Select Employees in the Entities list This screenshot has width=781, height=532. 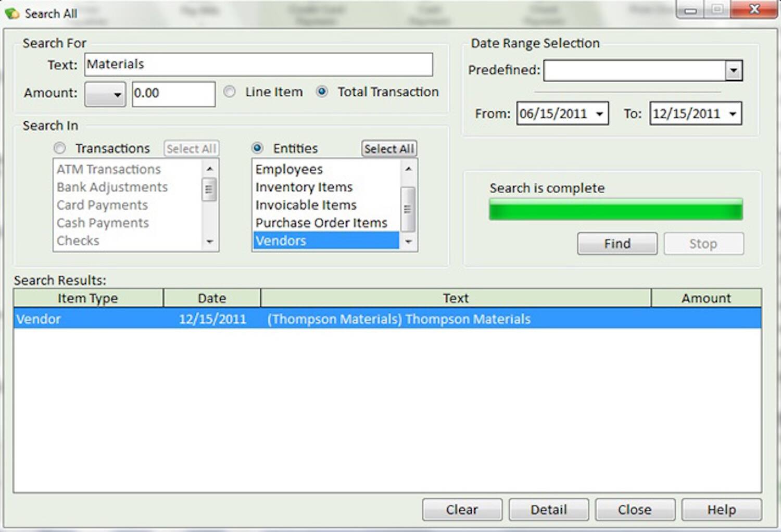[288, 169]
